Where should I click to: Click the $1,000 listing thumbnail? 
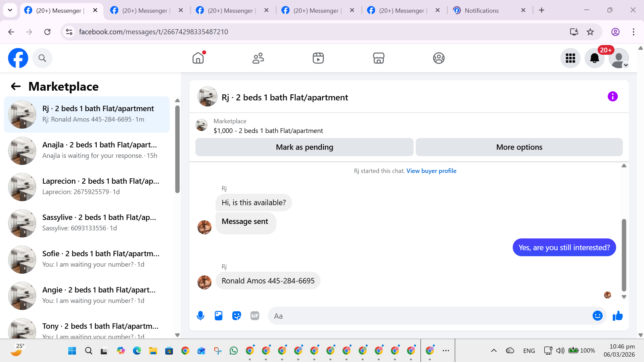tap(201, 125)
